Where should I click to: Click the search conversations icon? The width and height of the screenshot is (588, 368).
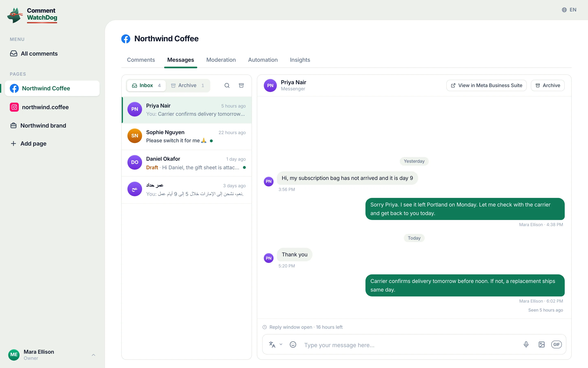(227, 85)
